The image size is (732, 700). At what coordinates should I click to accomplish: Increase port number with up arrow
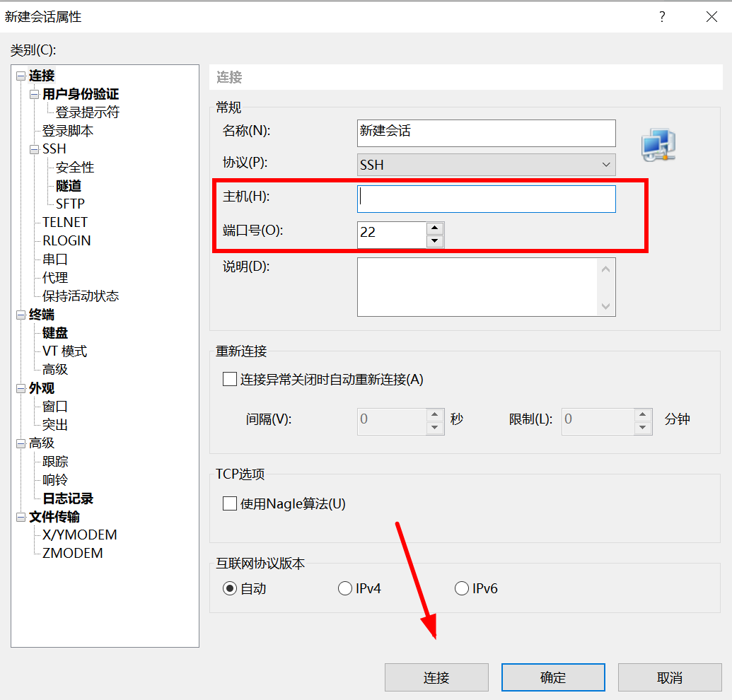tap(435, 228)
